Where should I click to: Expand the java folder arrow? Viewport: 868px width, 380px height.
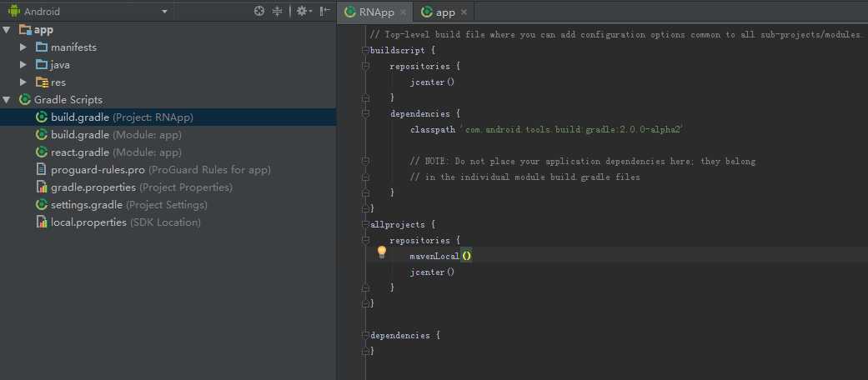pos(23,65)
